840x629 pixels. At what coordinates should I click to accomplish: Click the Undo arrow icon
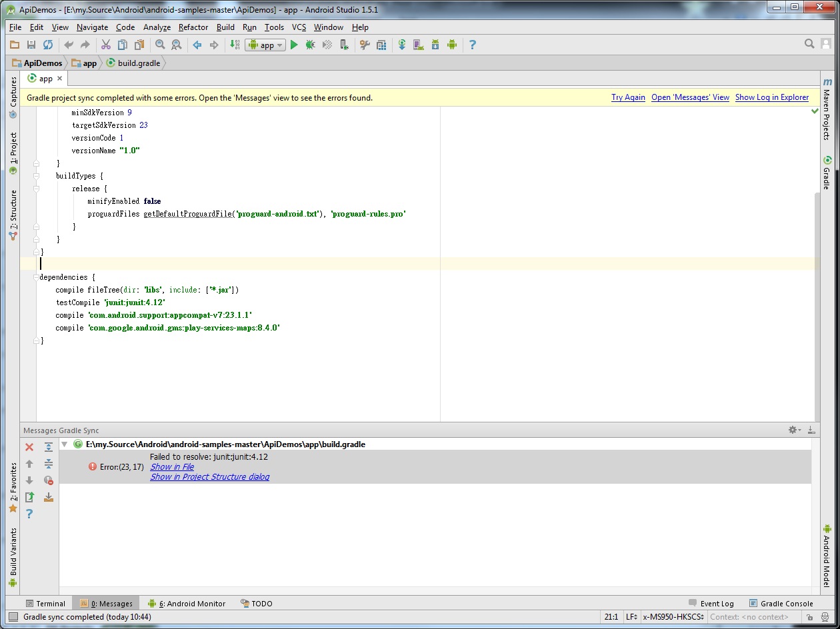click(69, 45)
